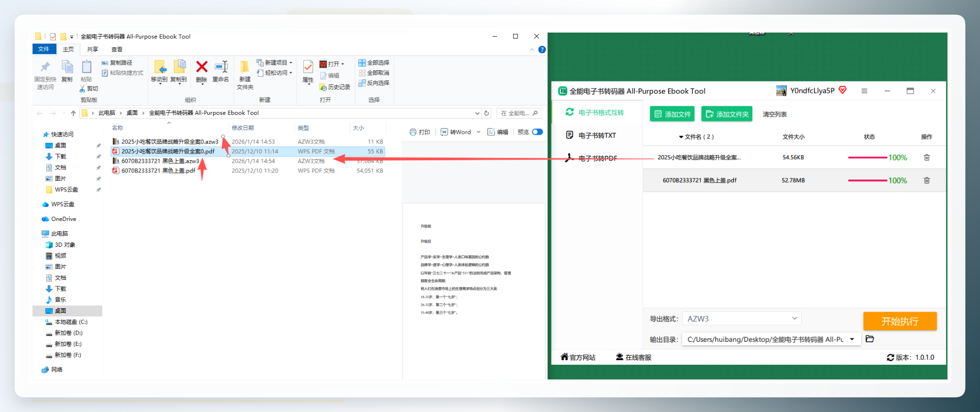This screenshot has height=412, width=980.
Task: Select 剪切 cut in the ribbon
Action: pyautogui.click(x=89, y=89)
